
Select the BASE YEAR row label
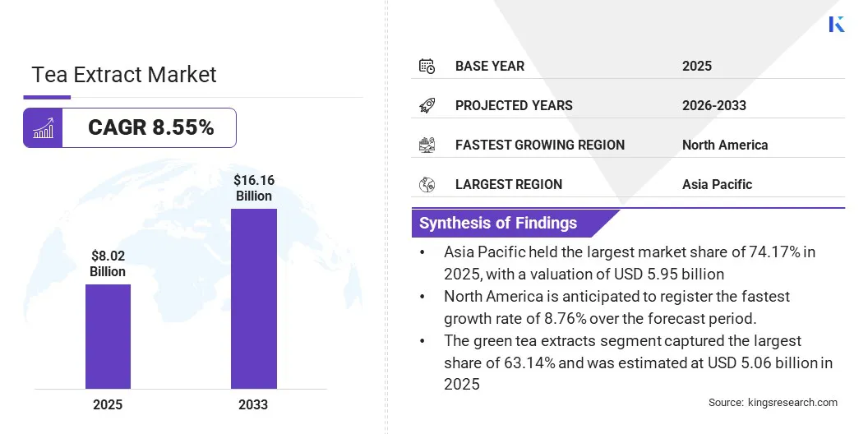click(489, 66)
